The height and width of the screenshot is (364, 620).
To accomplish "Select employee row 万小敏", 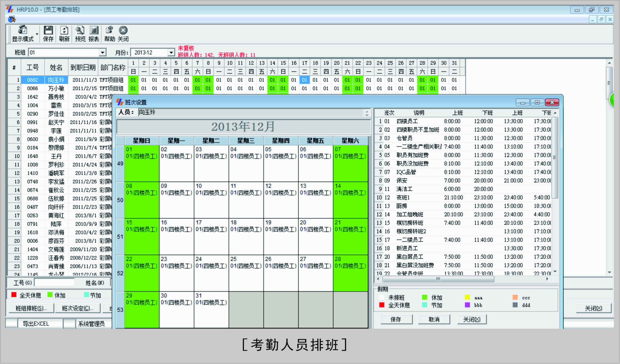I will (x=236, y=88).
